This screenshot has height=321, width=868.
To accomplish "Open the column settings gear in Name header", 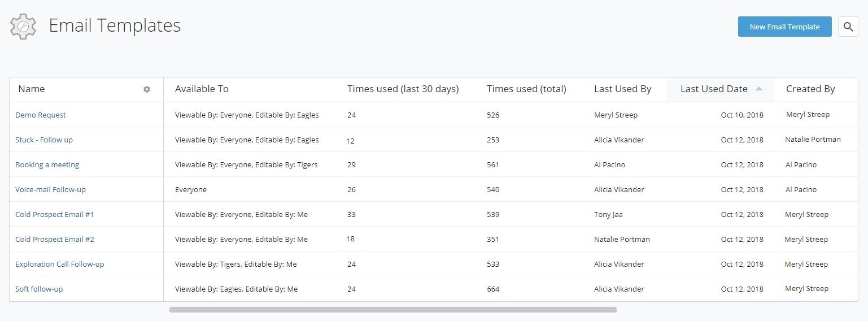I will tap(147, 89).
